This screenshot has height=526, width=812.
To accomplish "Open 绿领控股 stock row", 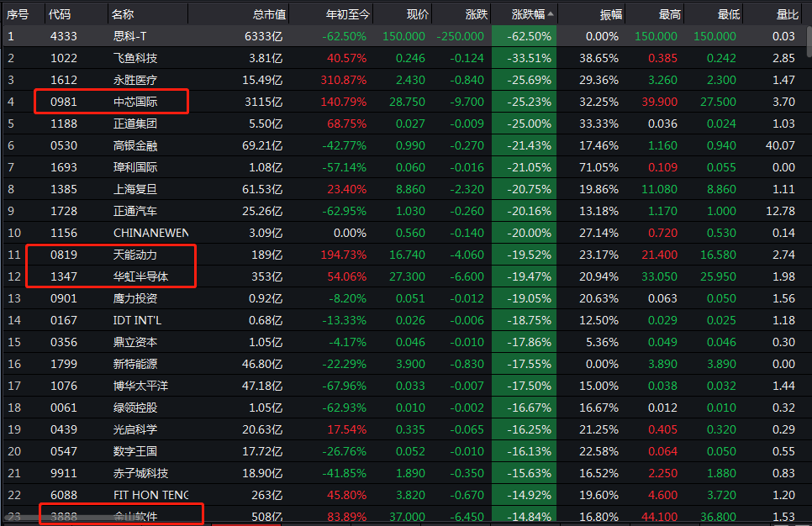I will coord(406,408).
